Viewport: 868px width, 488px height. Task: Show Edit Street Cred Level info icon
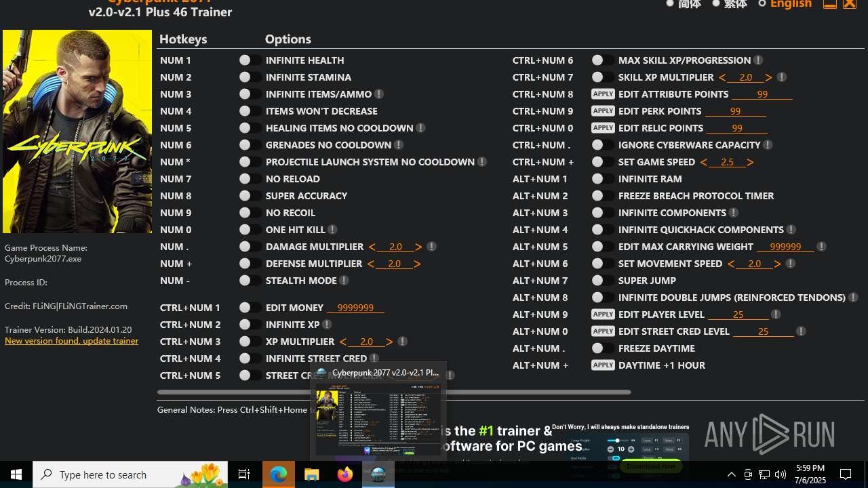801,331
